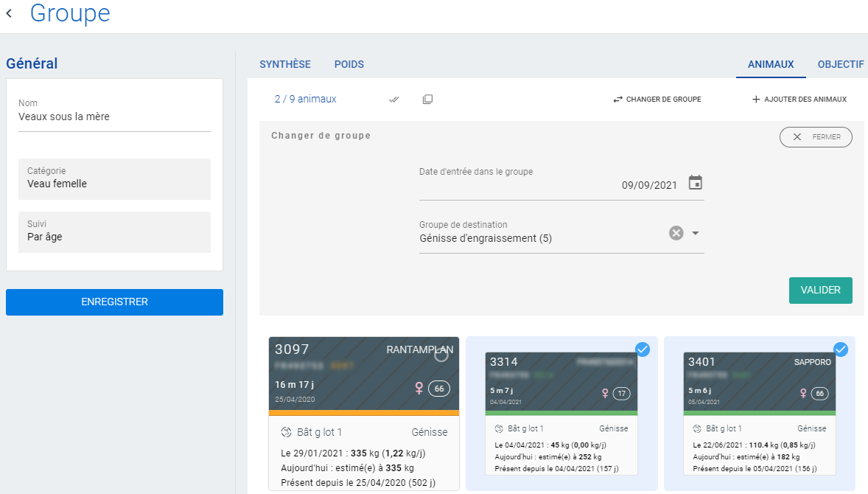Viewport: 868px width, 494px height.
Task: Switch to the SYNTHÈSE tab
Action: (285, 64)
